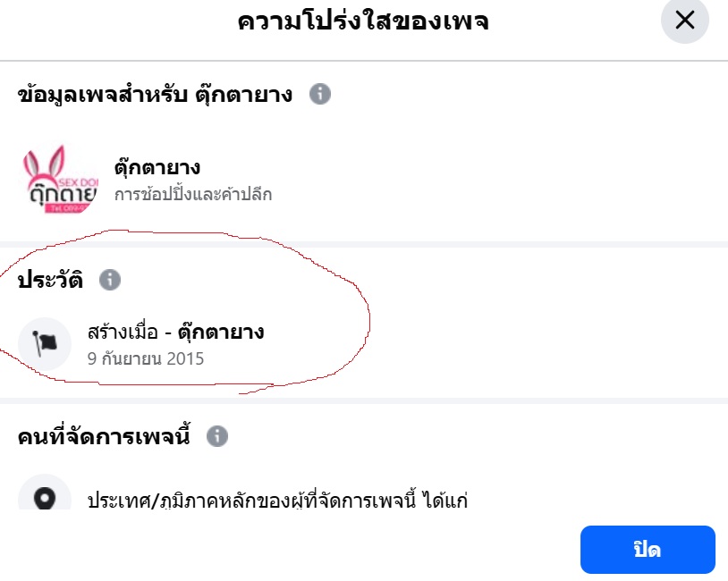Click the info icon next to ข้อมูลเพจสำหรับ ตุ๊กตายาง

pos(320,93)
